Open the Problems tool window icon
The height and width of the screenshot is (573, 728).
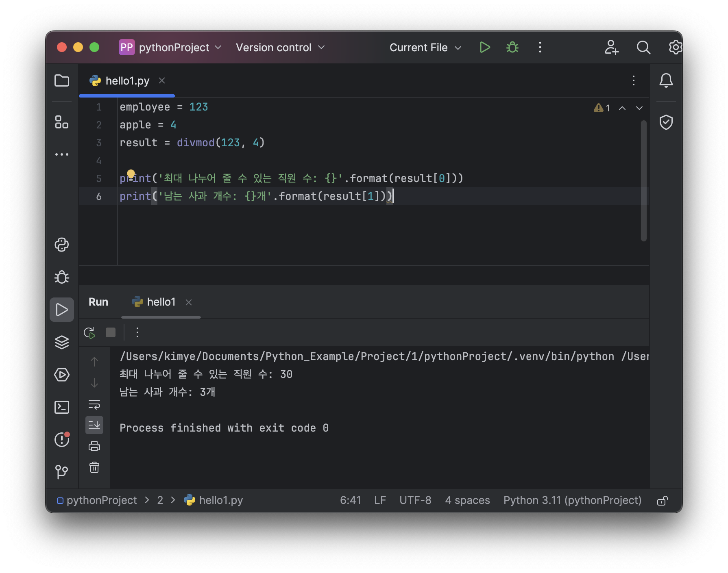click(x=62, y=439)
